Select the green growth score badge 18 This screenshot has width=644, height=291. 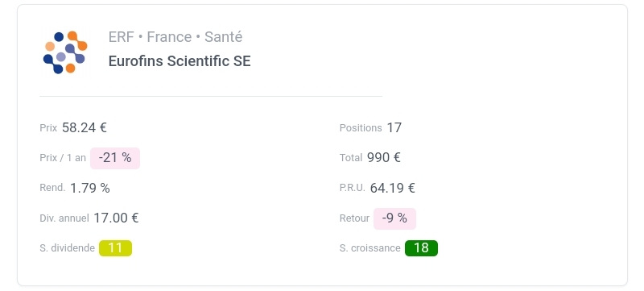click(x=421, y=248)
